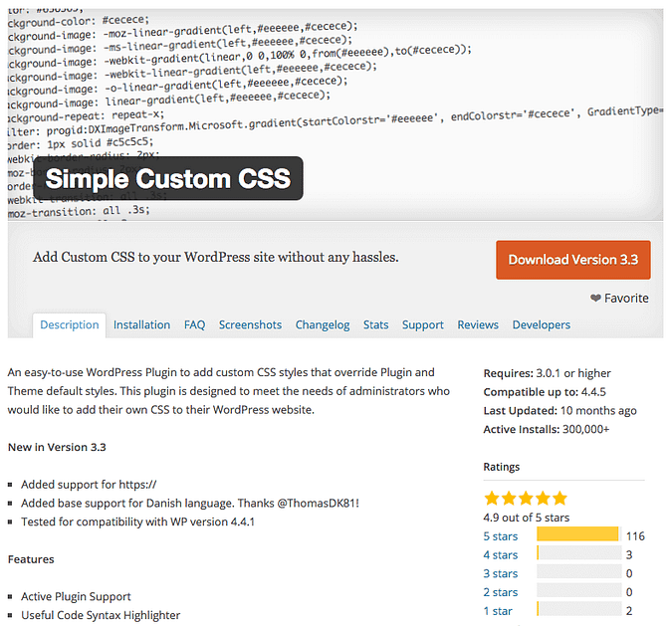Open the Developers tab
Viewport: 672px width, 626px height.
pos(542,324)
